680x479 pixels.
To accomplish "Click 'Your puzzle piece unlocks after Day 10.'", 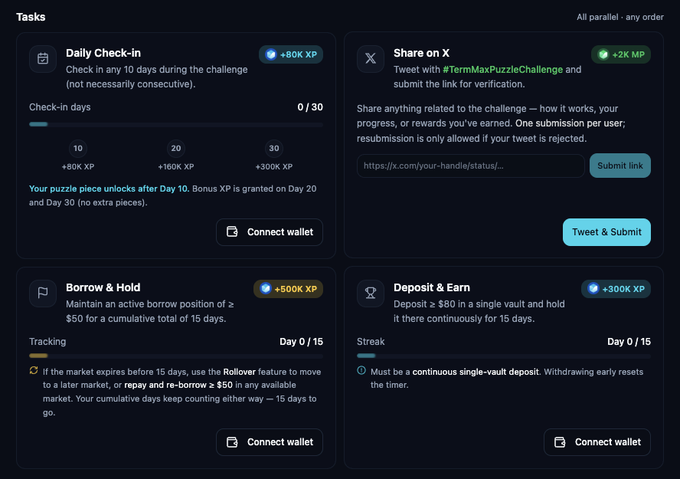I will (x=109, y=189).
